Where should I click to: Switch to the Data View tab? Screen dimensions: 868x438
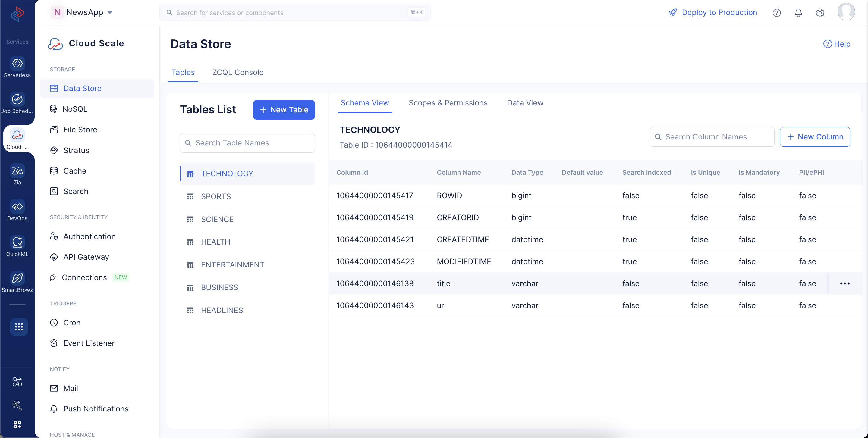525,103
